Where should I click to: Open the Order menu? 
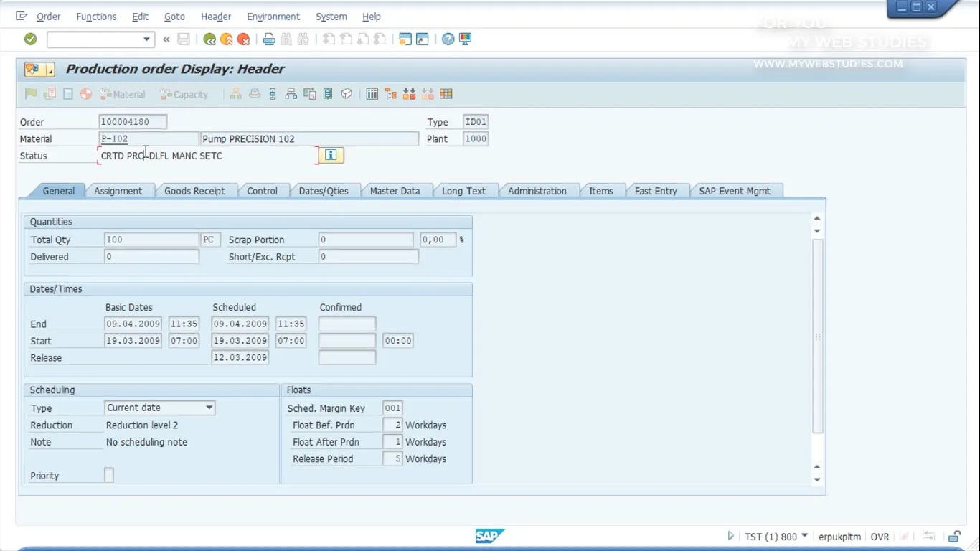coord(49,17)
